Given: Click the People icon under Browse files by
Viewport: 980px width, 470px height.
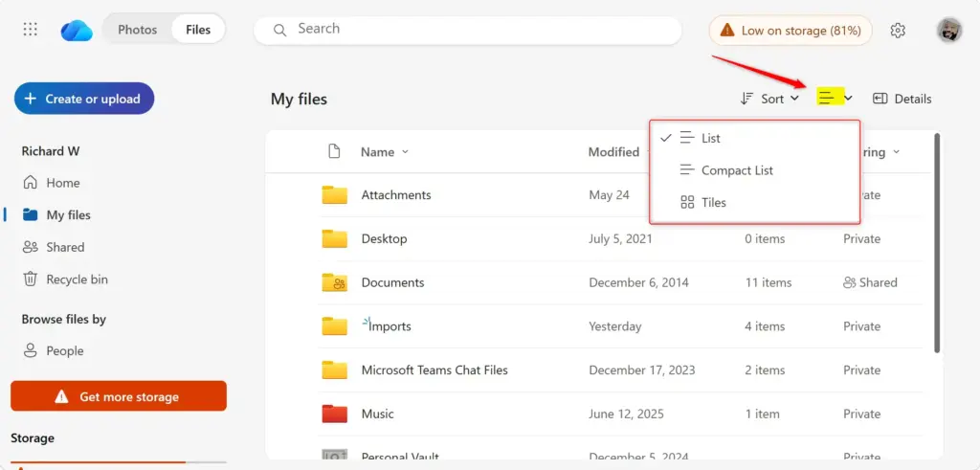Looking at the screenshot, I should tap(30, 350).
